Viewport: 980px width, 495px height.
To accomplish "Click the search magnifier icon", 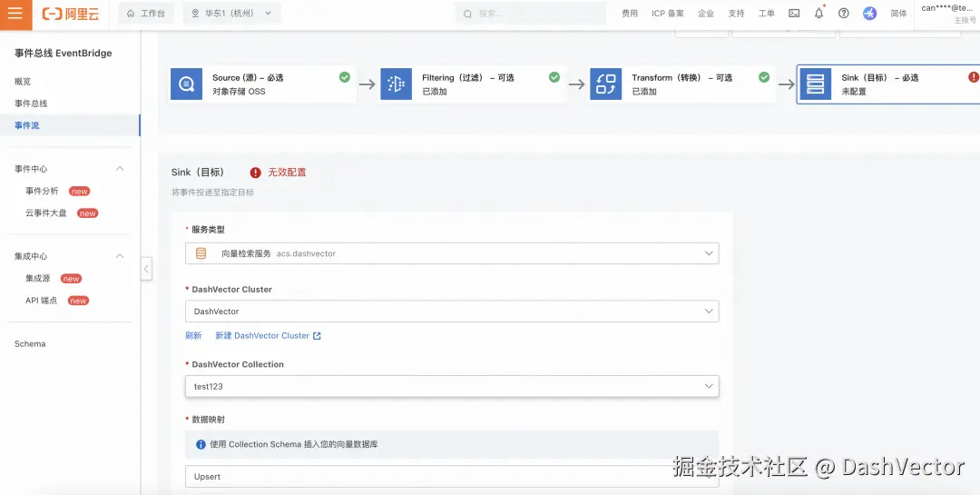I will [467, 14].
